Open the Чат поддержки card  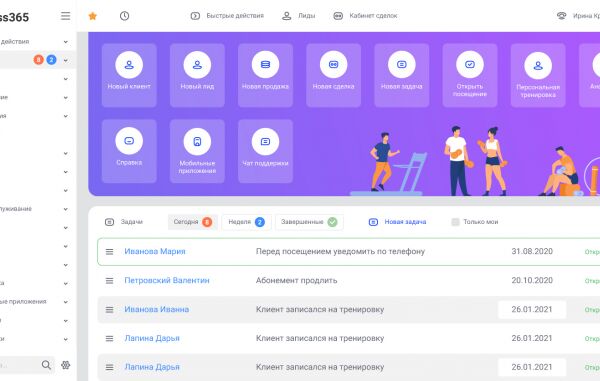[x=265, y=151]
